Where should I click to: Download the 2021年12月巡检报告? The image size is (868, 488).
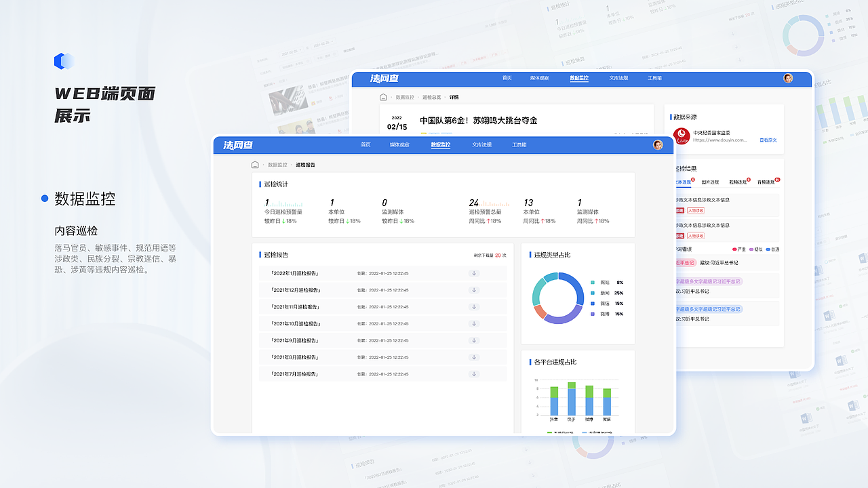click(473, 290)
